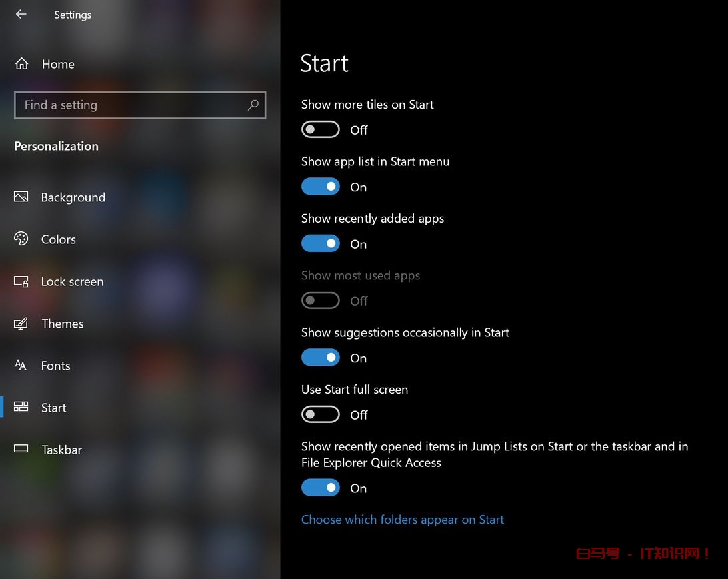This screenshot has width=728, height=579.
Task: Enable Show more tiles on Start
Action: (x=321, y=130)
